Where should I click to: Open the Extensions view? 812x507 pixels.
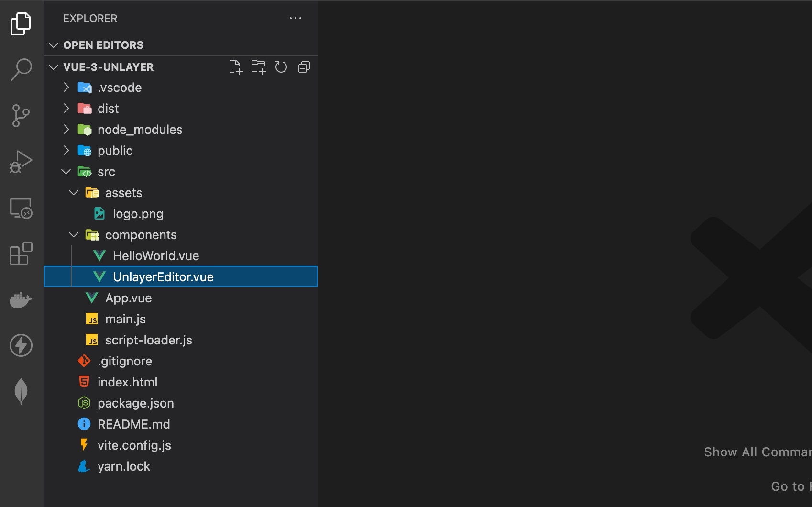click(x=21, y=253)
